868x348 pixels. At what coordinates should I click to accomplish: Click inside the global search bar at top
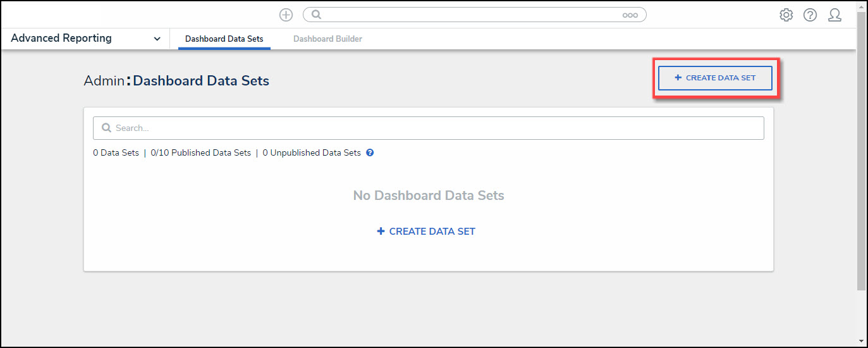point(468,15)
